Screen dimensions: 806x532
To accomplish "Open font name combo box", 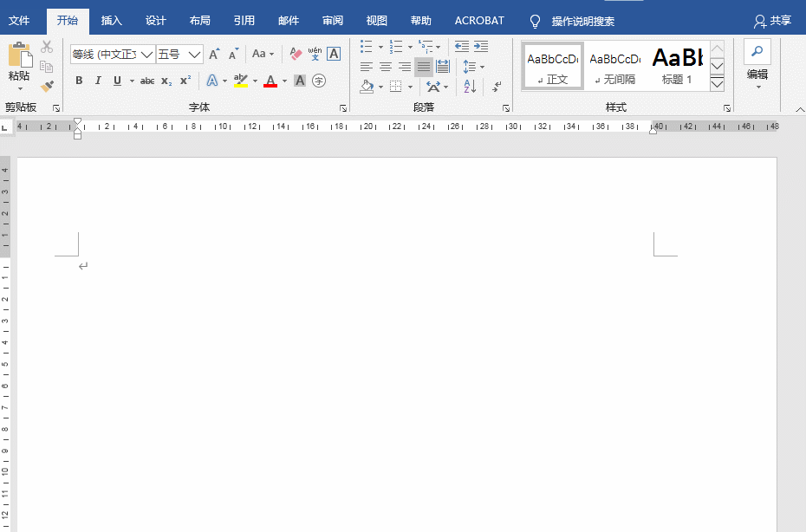I will pos(113,54).
